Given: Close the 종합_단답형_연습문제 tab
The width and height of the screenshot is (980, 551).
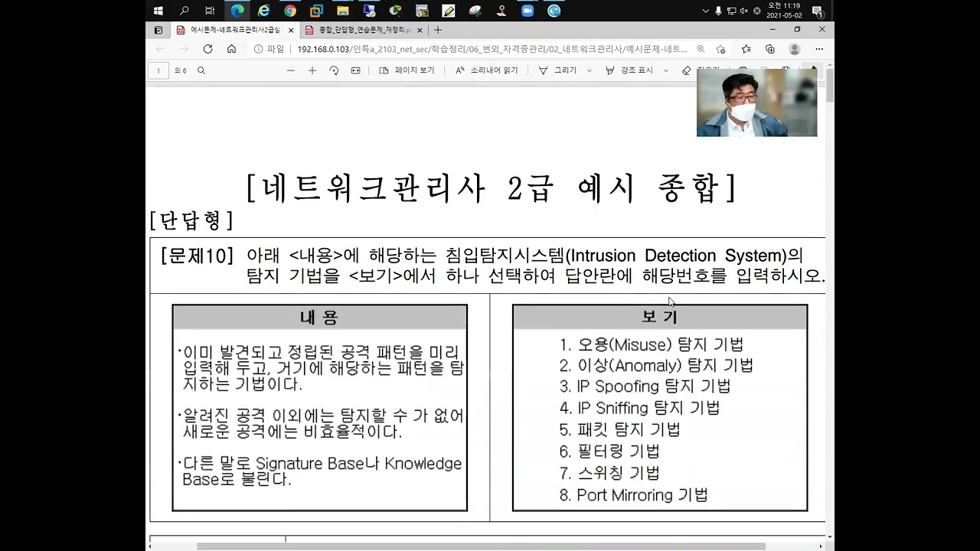Looking at the screenshot, I should pyautogui.click(x=420, y=30).
